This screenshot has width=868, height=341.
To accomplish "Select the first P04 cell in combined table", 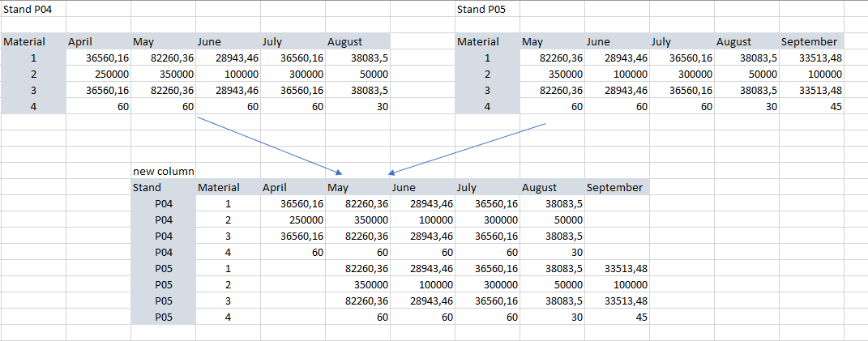I will 163,204.
